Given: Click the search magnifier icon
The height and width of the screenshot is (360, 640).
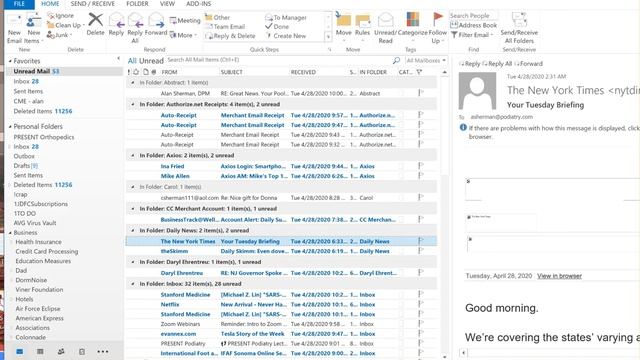Looking at the screenshot, I should tap(396, 60).
